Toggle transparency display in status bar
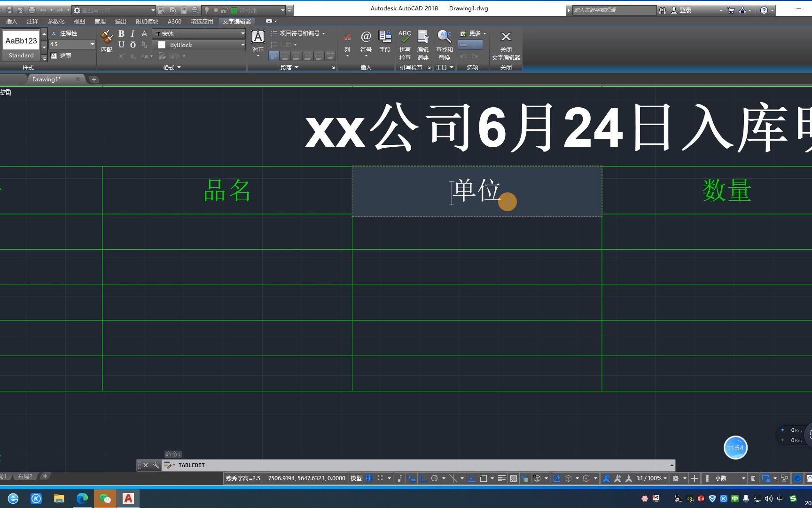Image resolution: width=812 pixels, height=508 pixels. pos(514,478)
